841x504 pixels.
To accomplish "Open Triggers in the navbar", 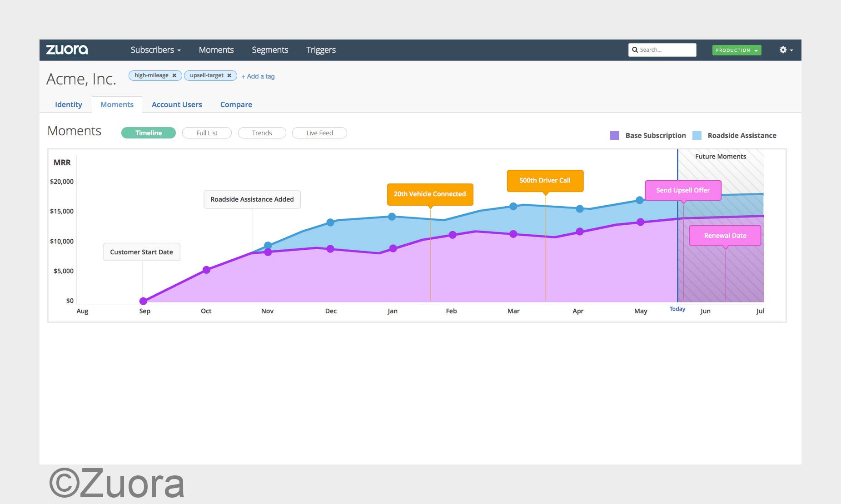I will (321, 50).
